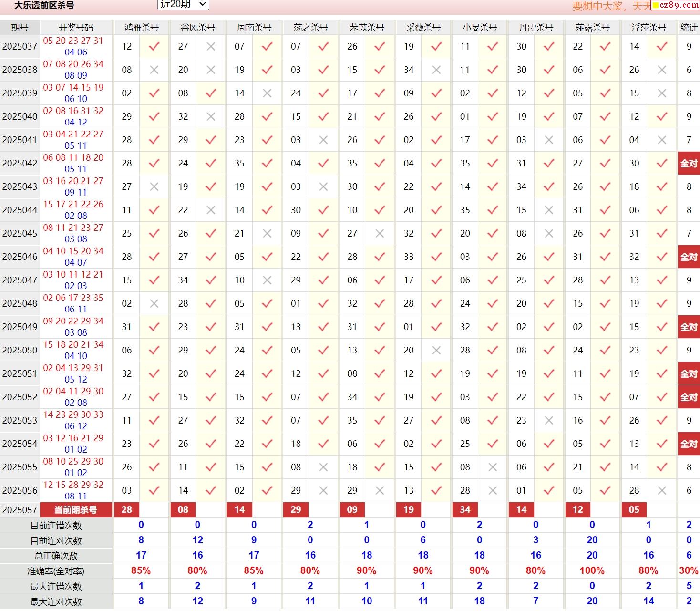This screenshot has height=611, width=700.
Task: Click the X mark for 谷风 in row 2025044
Action: 211,210
